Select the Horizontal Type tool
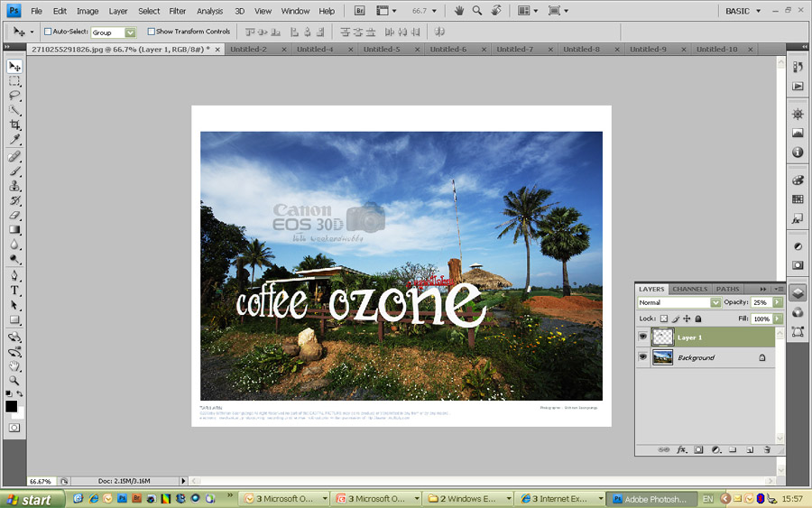The height and width of the screenshot is (508, 812). click(14, 291)
